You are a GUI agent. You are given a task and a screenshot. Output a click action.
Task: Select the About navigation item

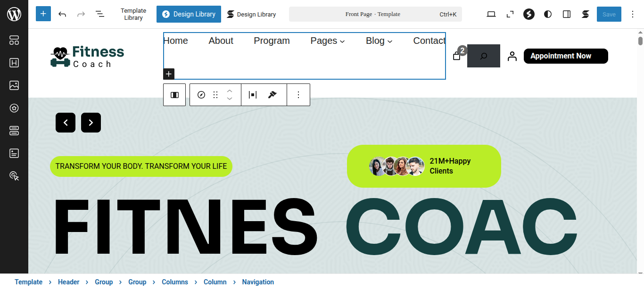point(221,41)
